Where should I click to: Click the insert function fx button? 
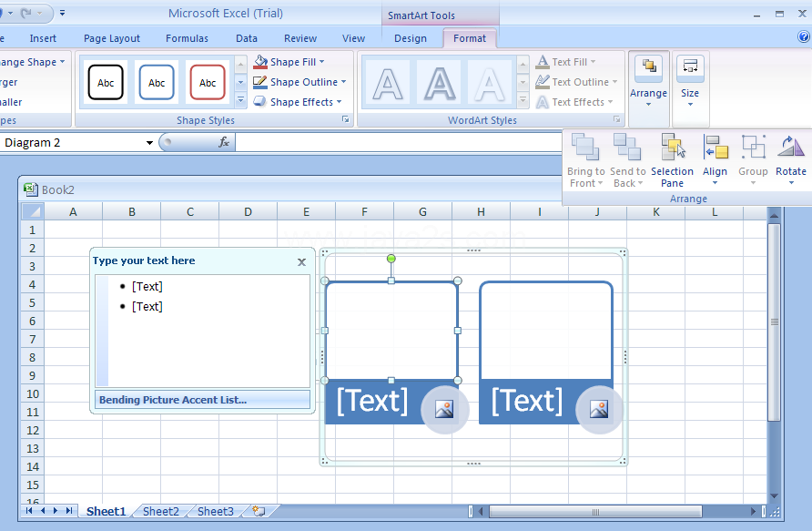224,142
